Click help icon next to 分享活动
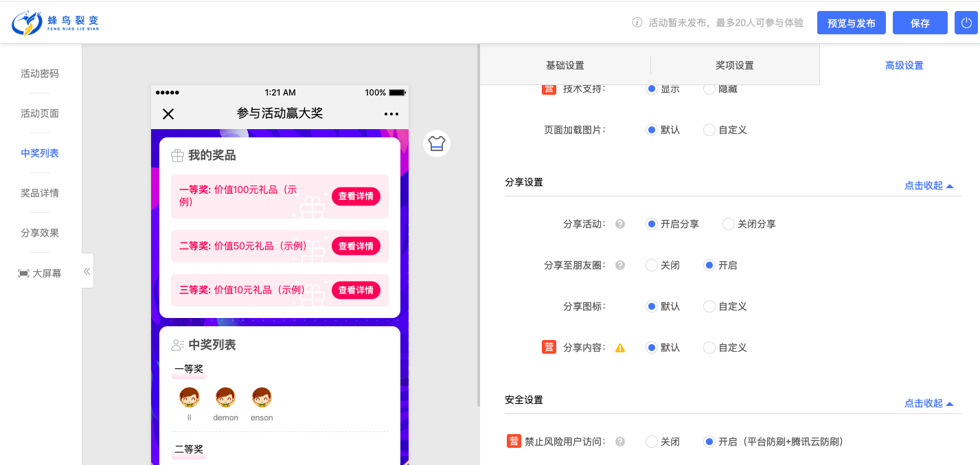980x465 pixels. 620,224
